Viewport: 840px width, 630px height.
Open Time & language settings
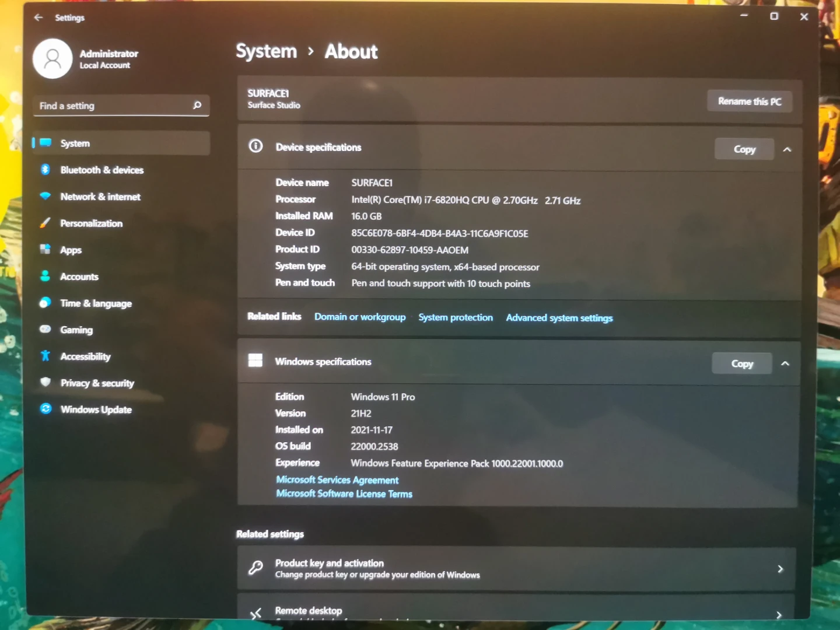(x=121, y=303)
